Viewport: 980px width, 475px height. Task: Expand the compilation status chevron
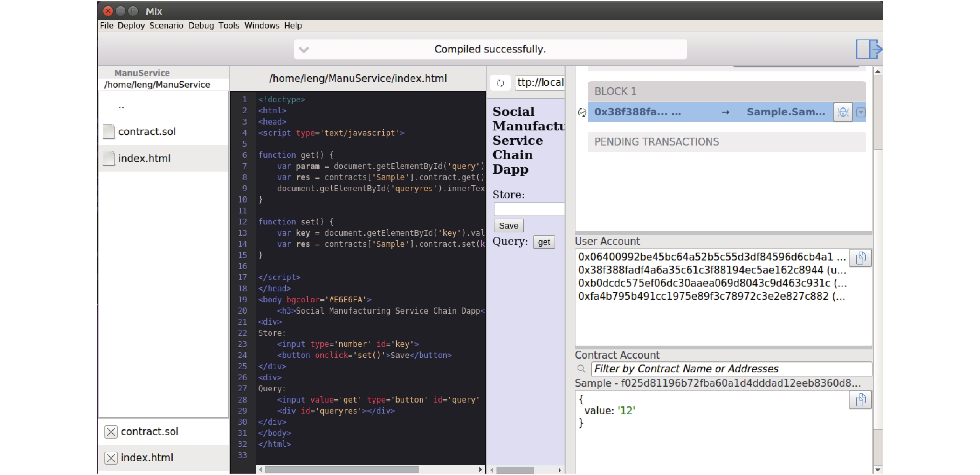click(304, 50)
